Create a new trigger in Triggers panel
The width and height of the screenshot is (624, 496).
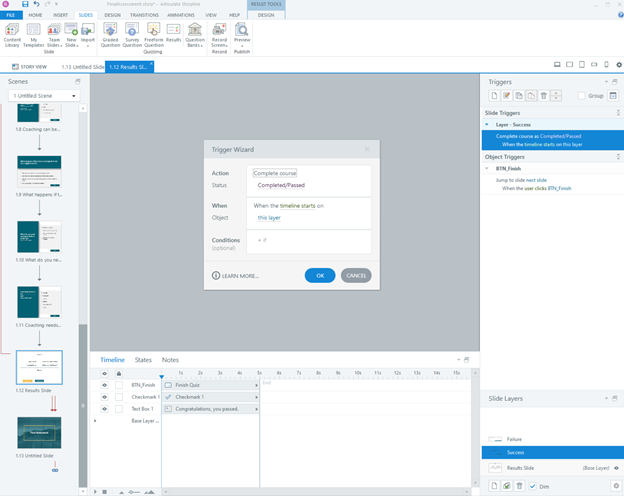(x=494, y=95)
